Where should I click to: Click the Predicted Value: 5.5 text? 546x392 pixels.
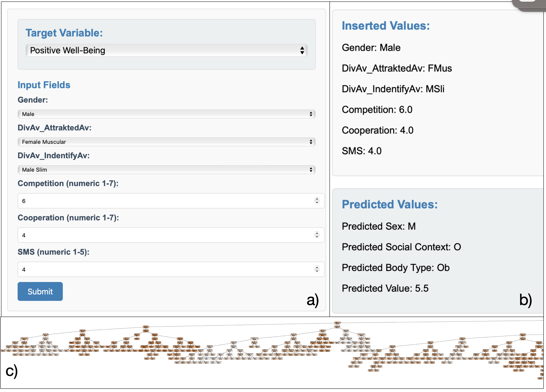click(385, 288)
